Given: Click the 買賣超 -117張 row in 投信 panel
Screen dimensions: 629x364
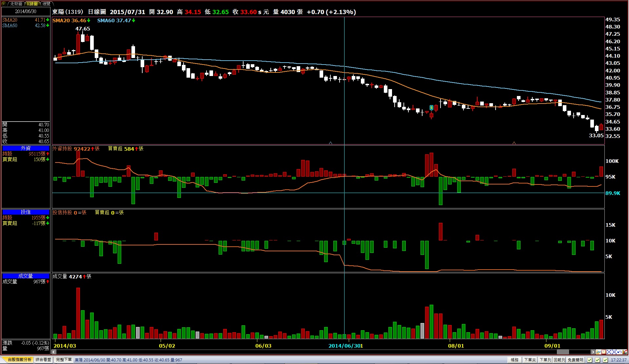Looking at the screenshot, I should 26,223.
